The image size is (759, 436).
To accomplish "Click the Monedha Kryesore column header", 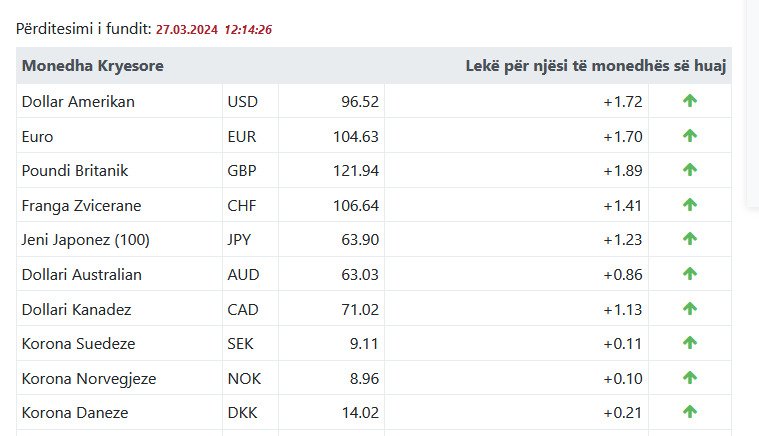I will (92, 66).
